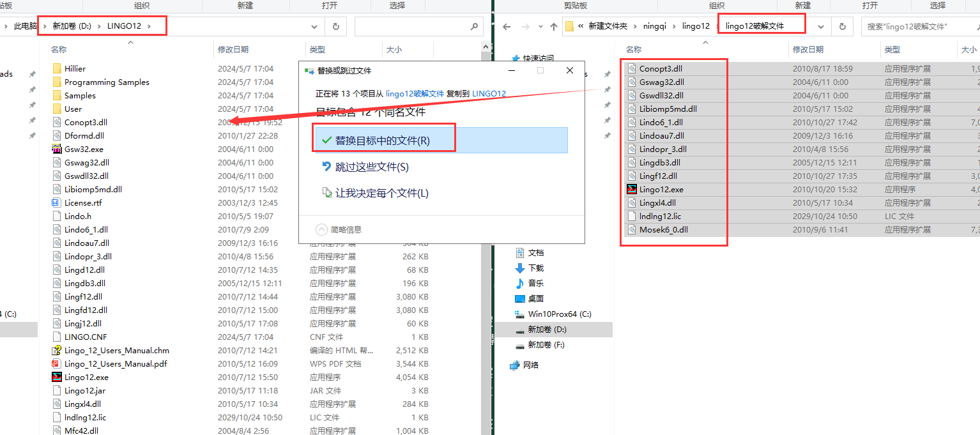Image resolution: width=980 pixels, height=435 pixels.
Task: Open 文档 in the navigation pane
Action: pyautogui.click(x=536, y=252)
